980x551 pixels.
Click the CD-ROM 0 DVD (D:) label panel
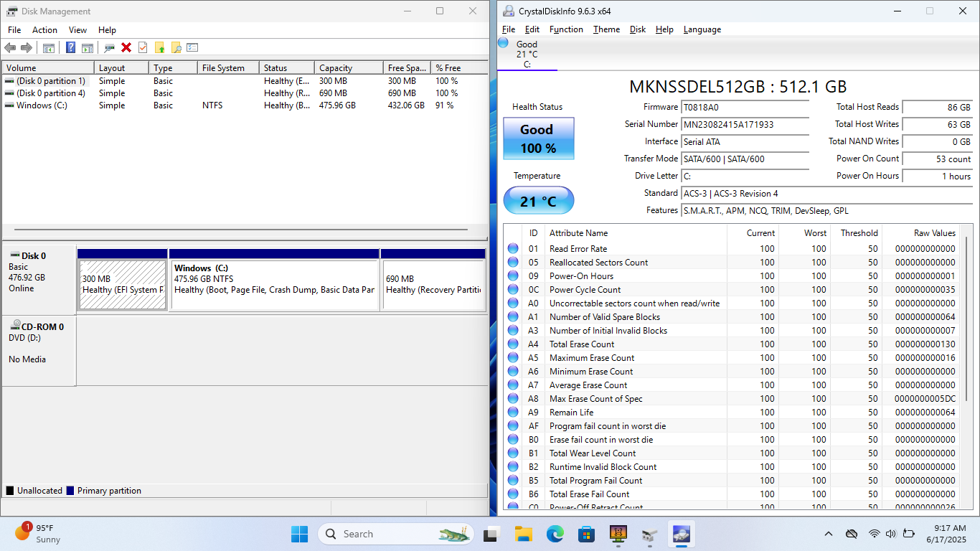point(39,351)
